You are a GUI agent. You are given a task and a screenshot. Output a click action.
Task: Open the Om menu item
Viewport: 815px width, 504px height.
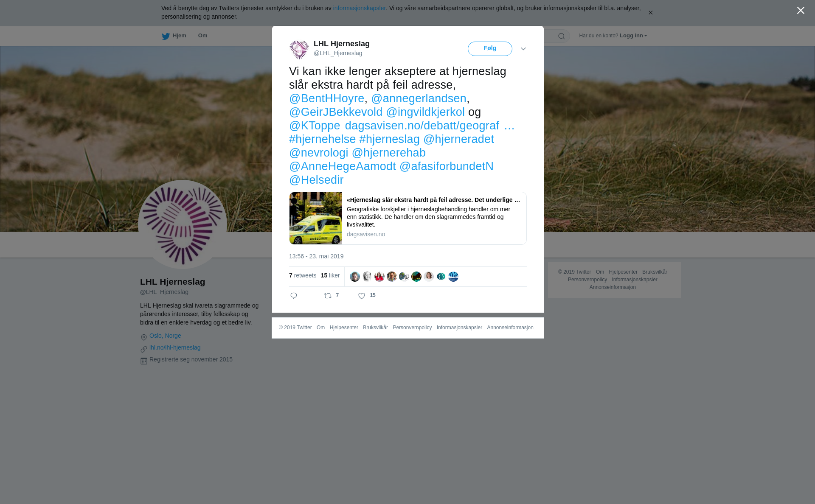pyautogui.click(x=202, y=36)
